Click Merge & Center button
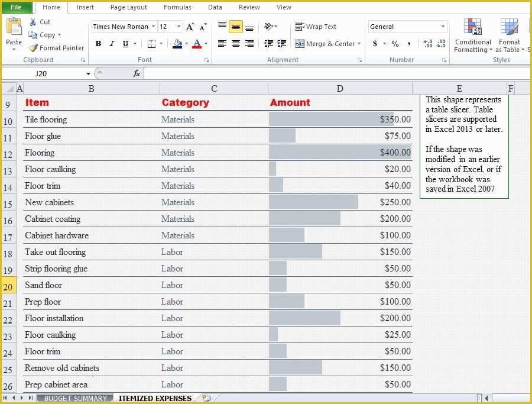This screenshot has width=532, height=404. [x=325, y=44]
